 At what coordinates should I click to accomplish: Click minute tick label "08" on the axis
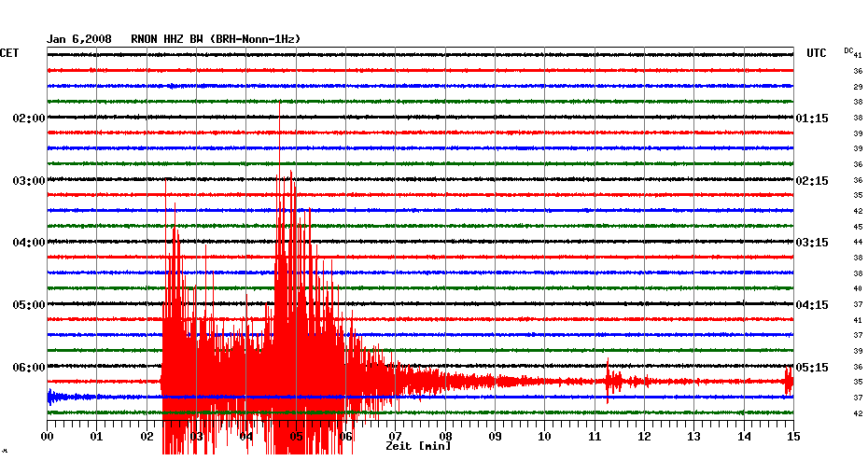(x=445, y=437)
